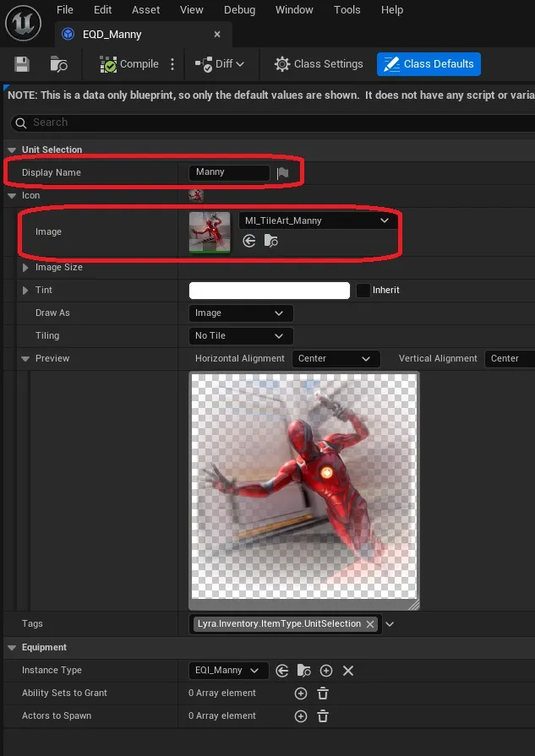
Task: Open the Tools menu
Action: tap(347, 10)
